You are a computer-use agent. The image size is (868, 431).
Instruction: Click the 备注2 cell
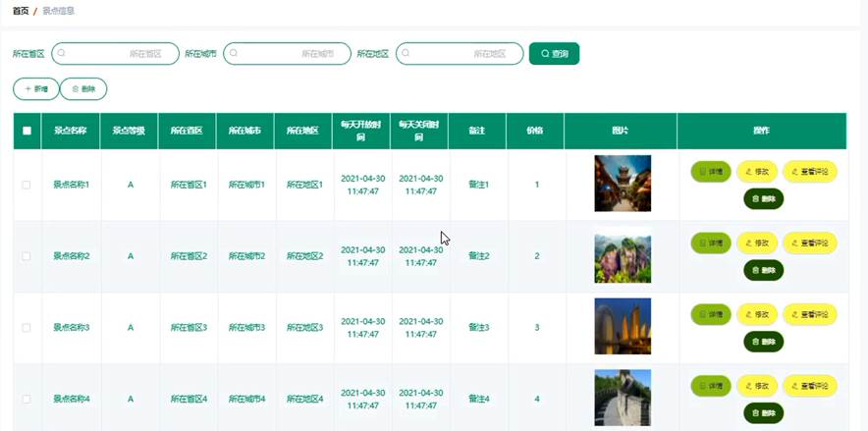(479, 256)
